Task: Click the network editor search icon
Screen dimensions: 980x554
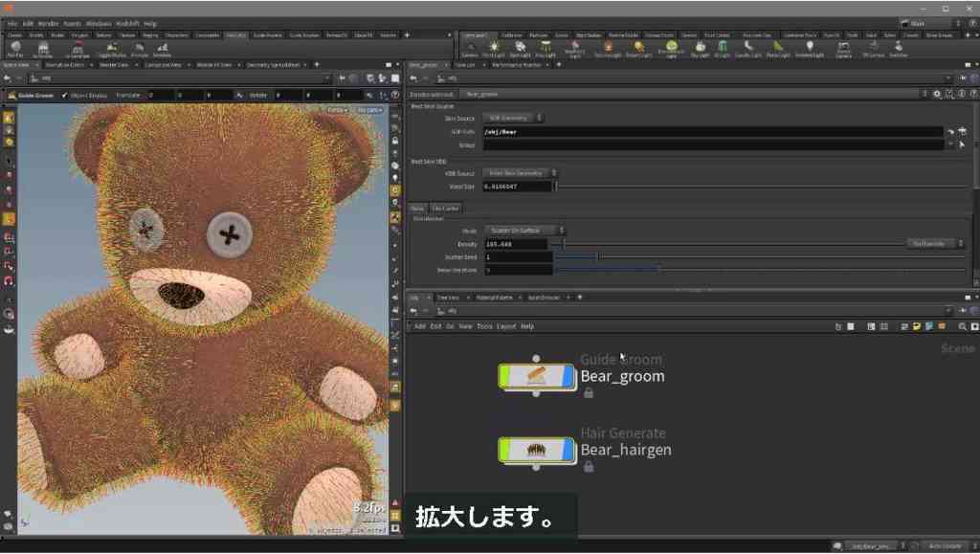Action: (x=963, y=326)
